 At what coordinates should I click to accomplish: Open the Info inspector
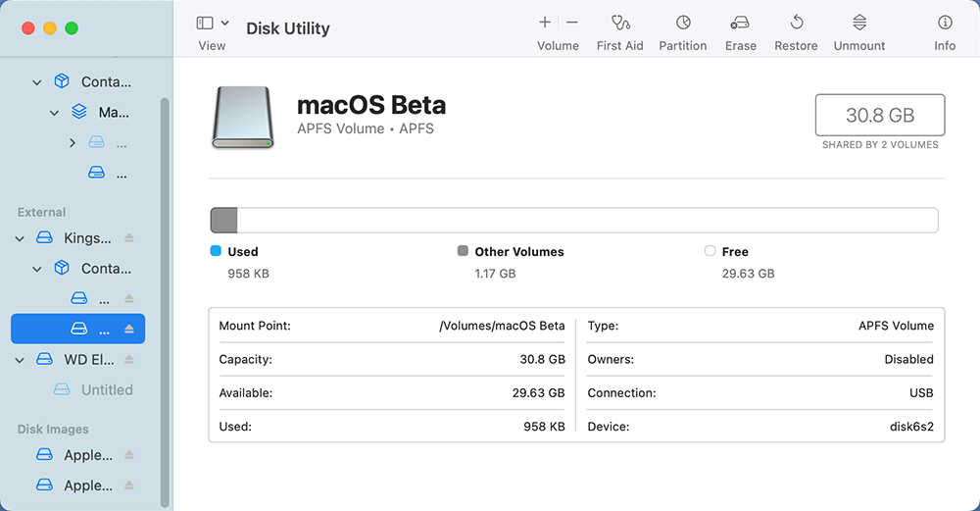click(x=945, y=23)
